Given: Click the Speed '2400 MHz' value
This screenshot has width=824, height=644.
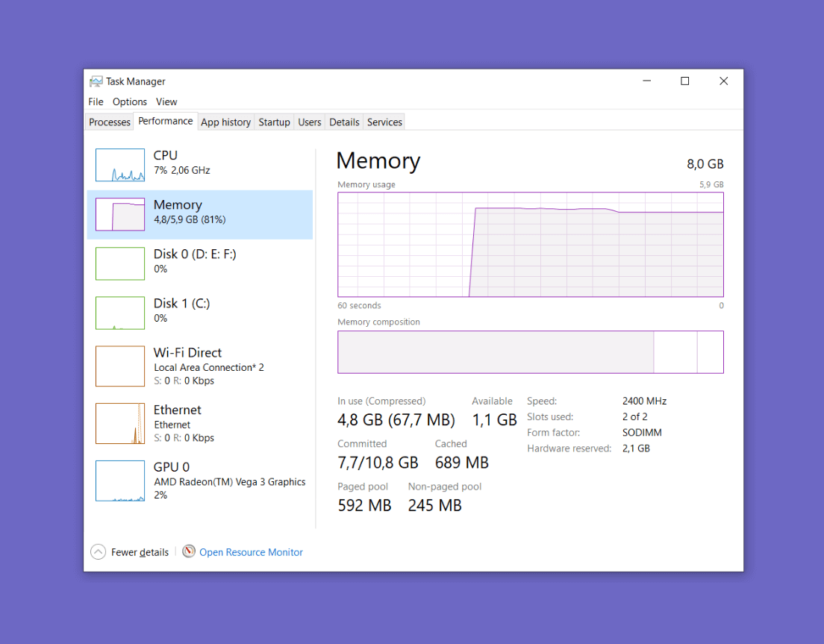Looking at the screenshot, I should click(x=644, y=401).
